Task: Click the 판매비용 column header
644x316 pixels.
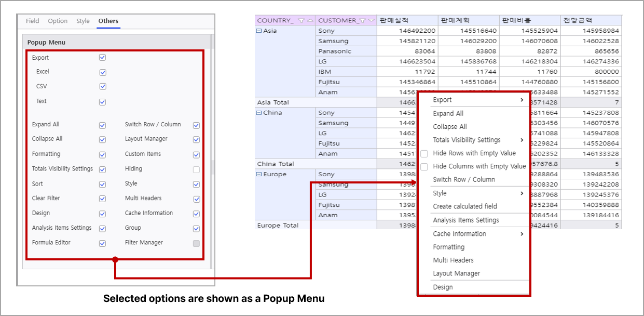Action: pyautogui.click(x=530, y=20)
